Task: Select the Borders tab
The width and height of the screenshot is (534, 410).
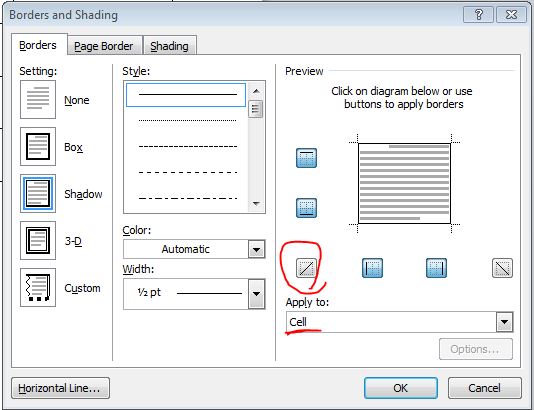Action: [x=38, y=45]
